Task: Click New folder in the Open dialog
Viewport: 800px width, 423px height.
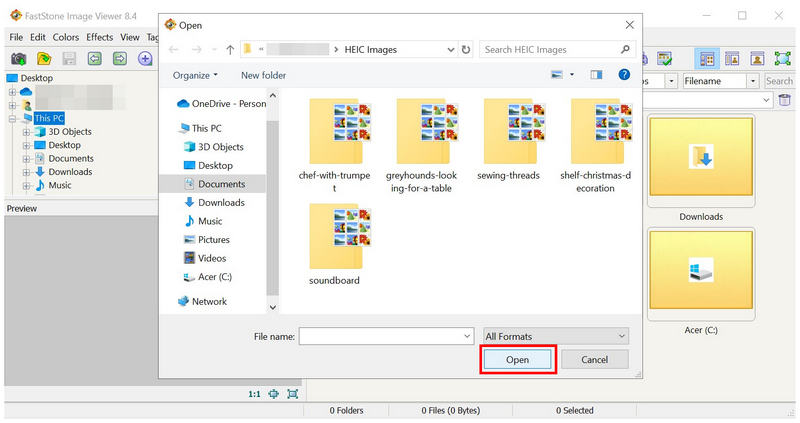Action: click(x=263, y=75)
